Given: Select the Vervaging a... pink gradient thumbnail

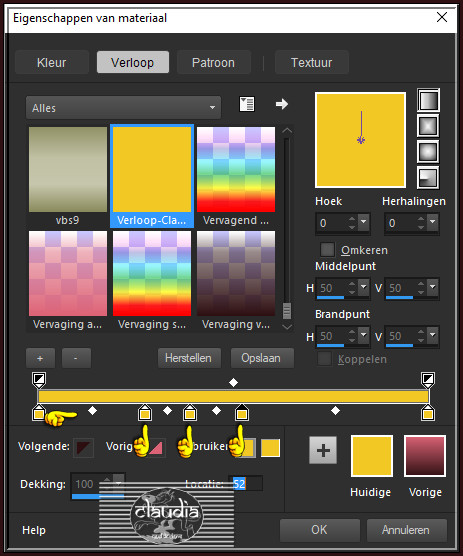Looking at the screenshot, I should 68,273.
